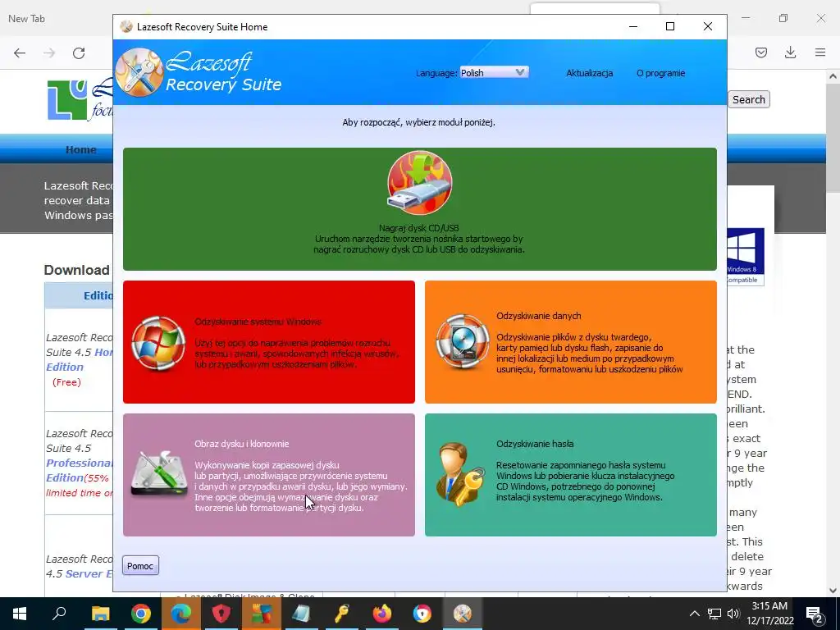Viewport: 840px width, 630px height.
Task: Open Aktualizacja in the header
Action: pyautogui.click(x=589, y=73)
